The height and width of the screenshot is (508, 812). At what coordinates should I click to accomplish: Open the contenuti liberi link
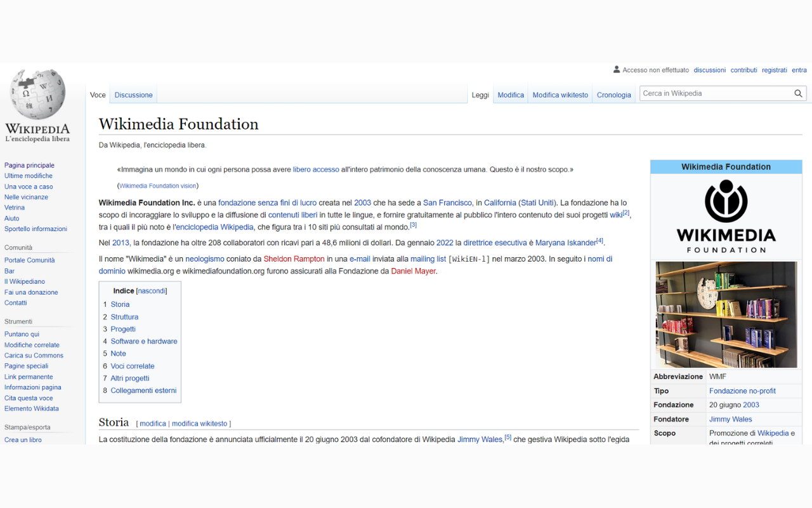292,215
